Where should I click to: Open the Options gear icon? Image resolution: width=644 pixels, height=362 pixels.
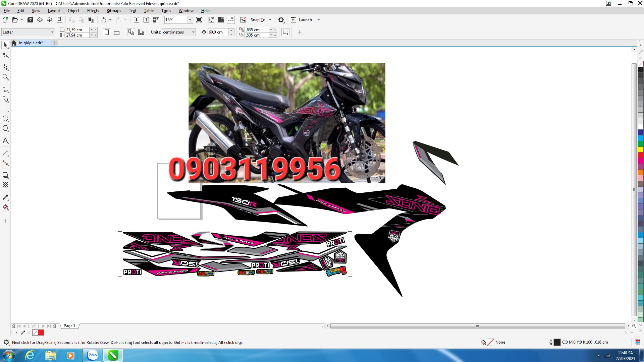point(281,20)
